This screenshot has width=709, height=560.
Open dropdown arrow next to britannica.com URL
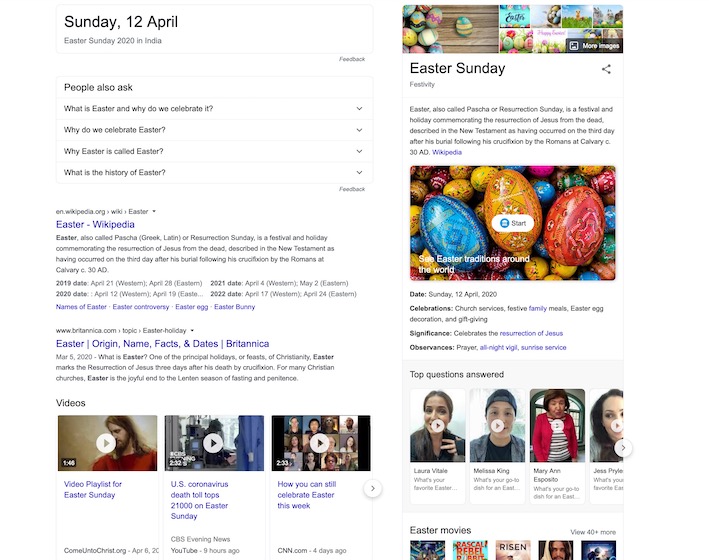pos(191,330)
